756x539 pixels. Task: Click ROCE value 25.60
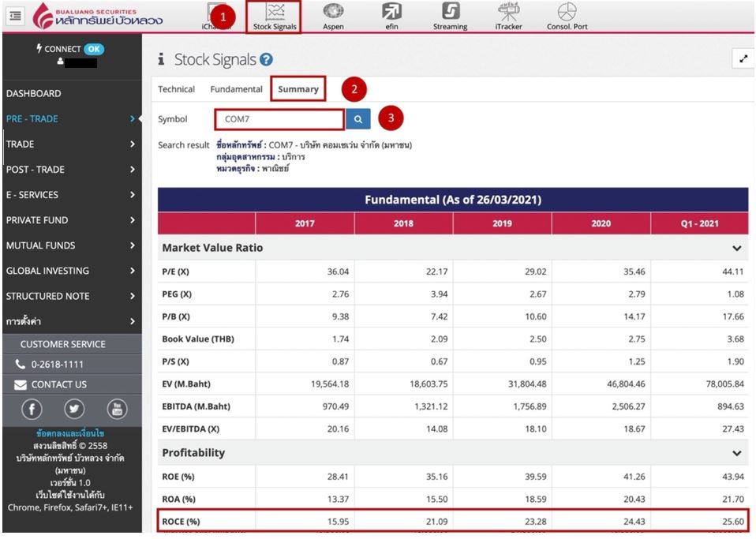coord(733,522)
